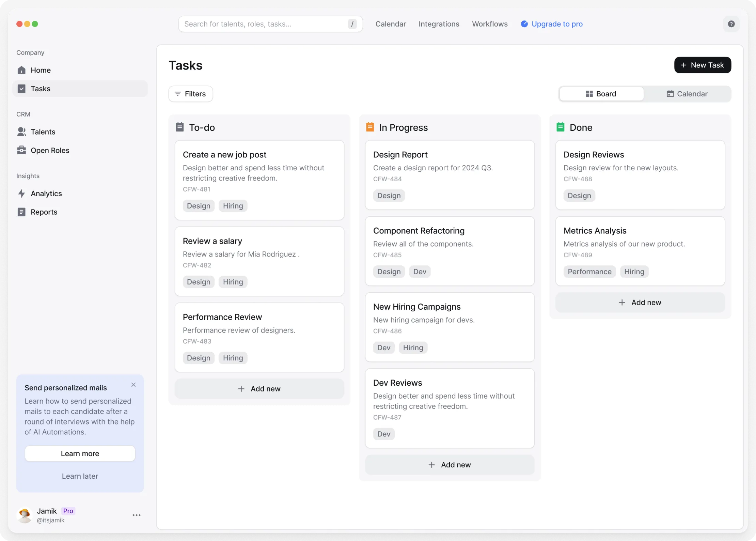Click the To-do column clipboard icon
Image resolution: width=756 pixels, height=541 pixels.
[x=179, y=127]
